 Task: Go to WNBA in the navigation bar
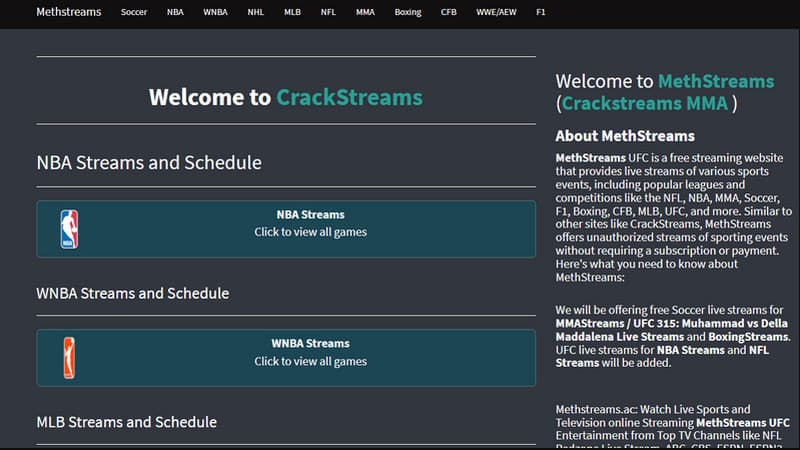click(x=215, y=13)
